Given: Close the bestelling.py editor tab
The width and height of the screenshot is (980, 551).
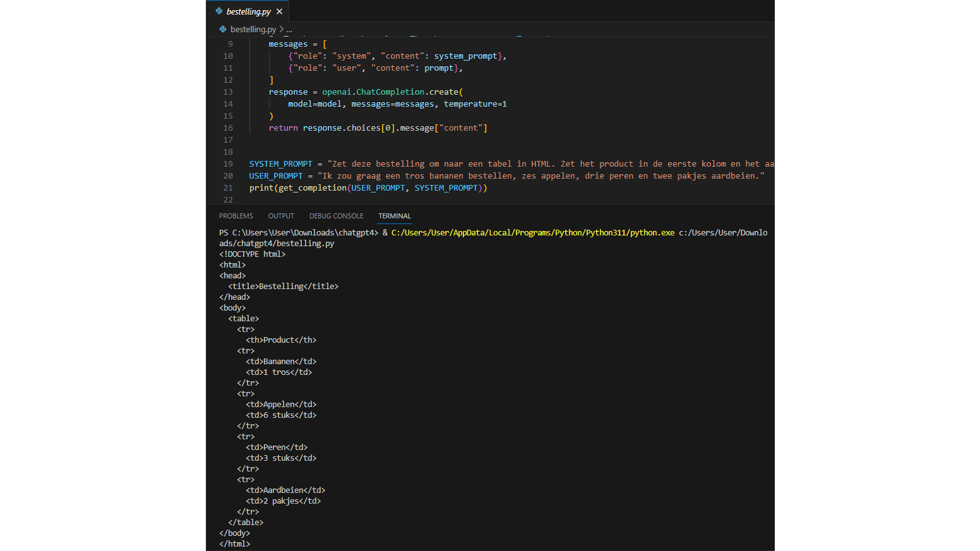Looking at the screenshot, I should [279, 11].
